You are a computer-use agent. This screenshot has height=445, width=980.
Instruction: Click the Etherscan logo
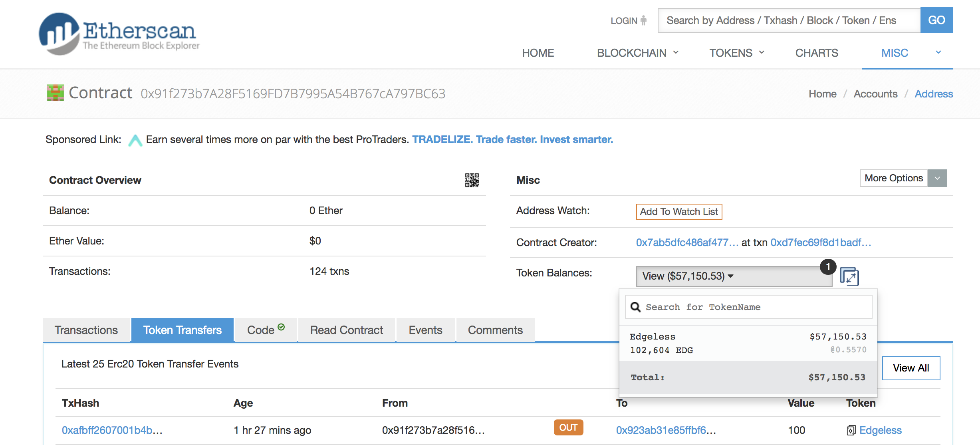point(119,34)
